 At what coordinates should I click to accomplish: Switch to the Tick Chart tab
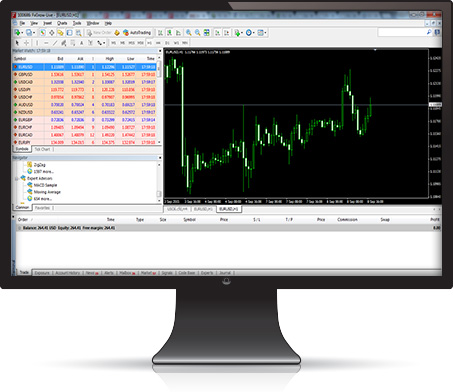tap(42, 149)
